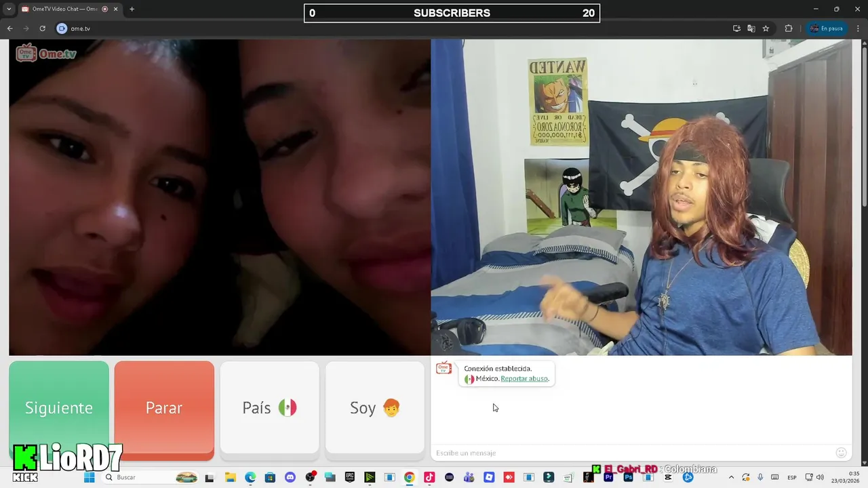Open Microsoft Store from the taskbar

270,477
